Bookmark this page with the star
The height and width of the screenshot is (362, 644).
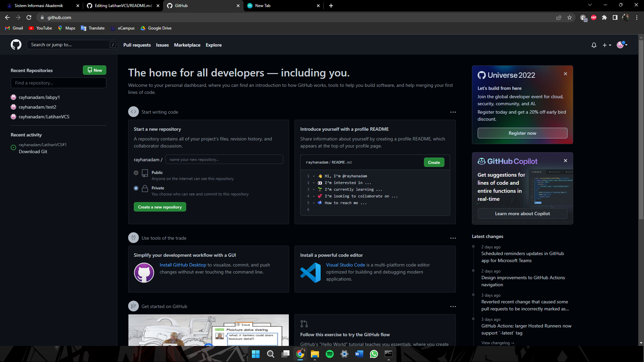pos(570,17)
